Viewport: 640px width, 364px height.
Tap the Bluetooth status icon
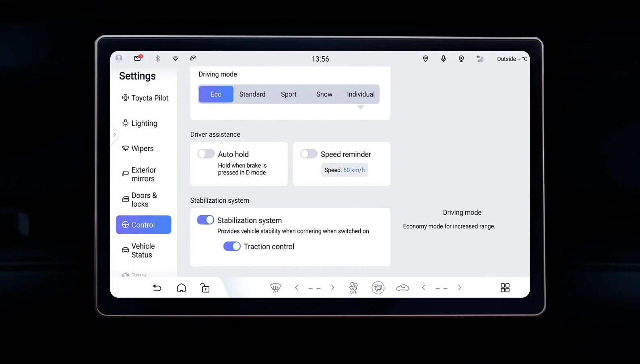[158, 59]
